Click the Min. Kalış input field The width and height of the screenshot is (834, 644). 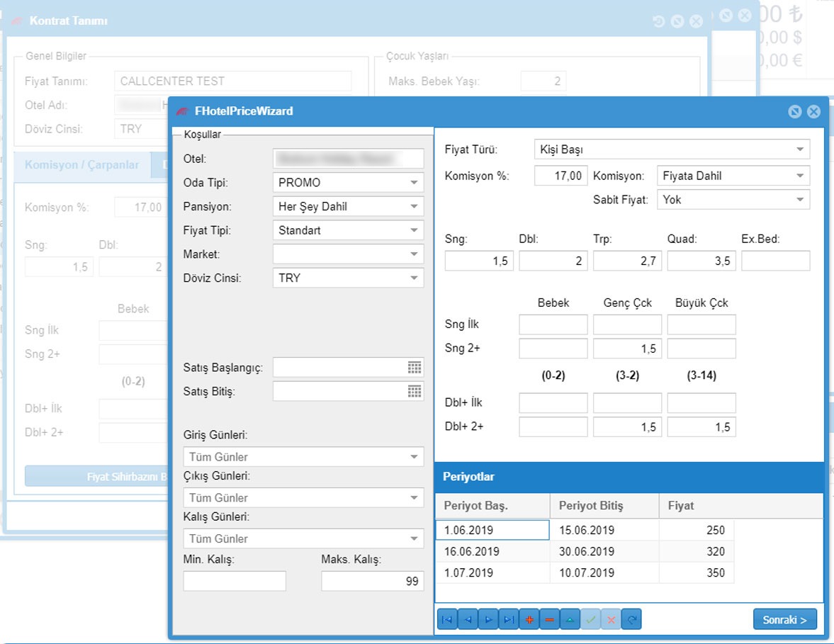click(x=235, y=581)
